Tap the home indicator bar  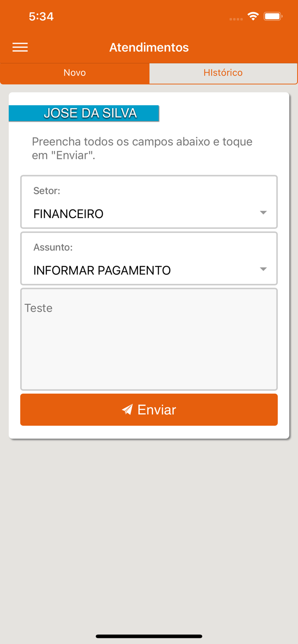coord(149,636)
